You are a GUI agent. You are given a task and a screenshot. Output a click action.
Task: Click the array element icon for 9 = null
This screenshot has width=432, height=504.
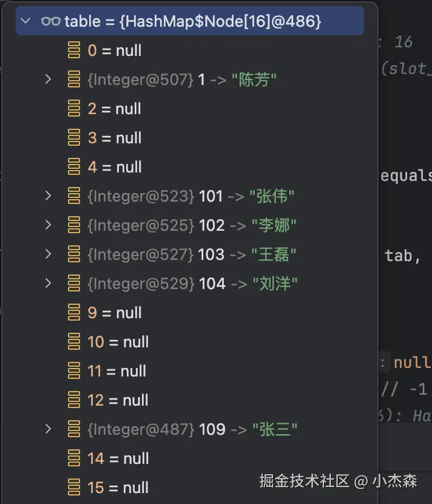(x=74, y=312)
